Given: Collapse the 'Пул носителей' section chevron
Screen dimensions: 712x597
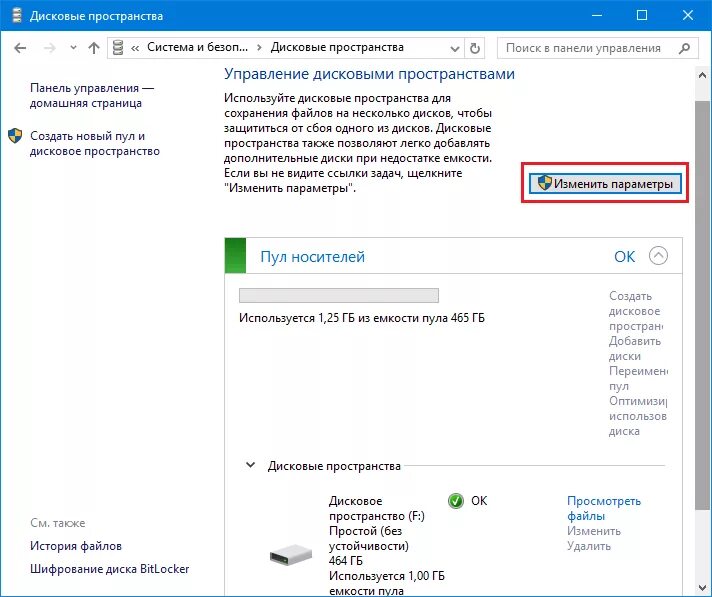Looking at the screenshot, I should coord(658,256).
